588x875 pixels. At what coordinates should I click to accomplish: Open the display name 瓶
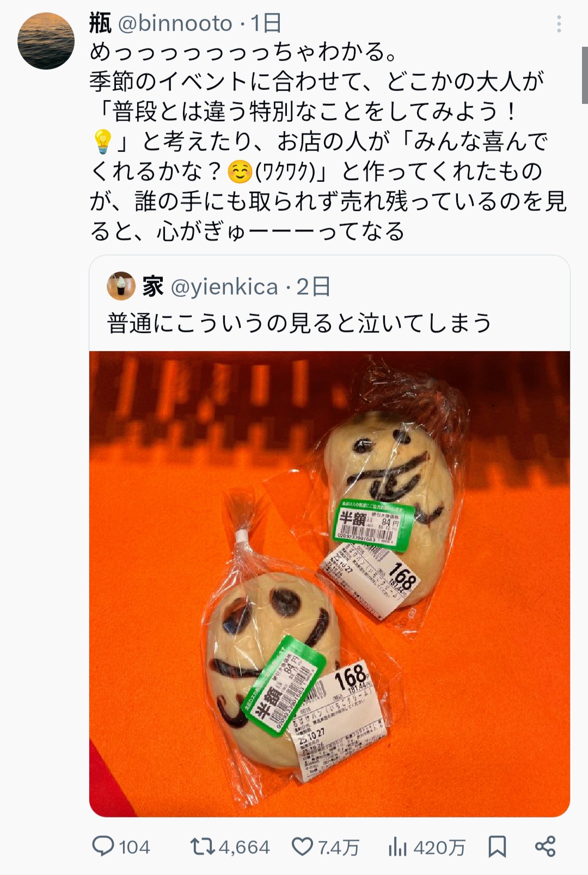pos(100,23)
